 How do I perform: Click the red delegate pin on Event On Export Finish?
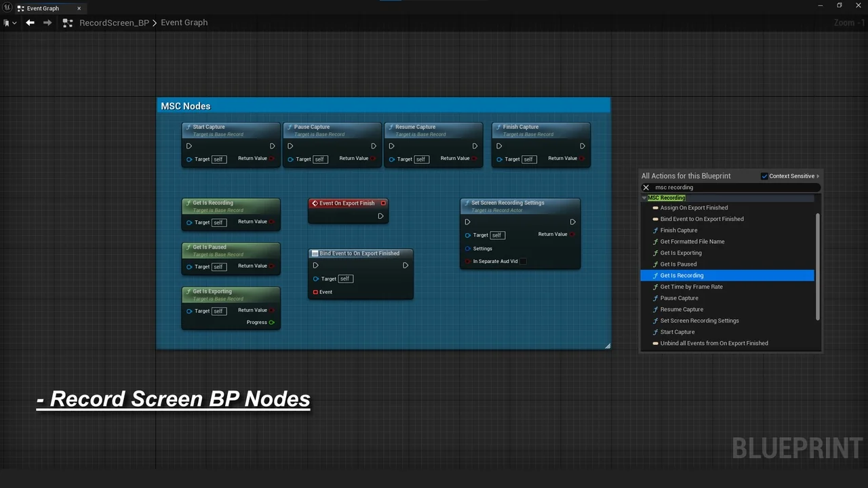383,203
